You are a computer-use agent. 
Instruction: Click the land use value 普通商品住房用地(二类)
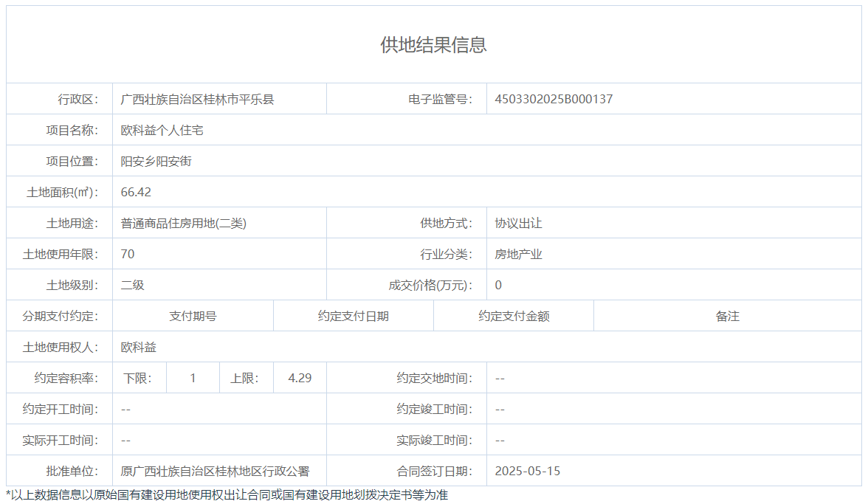coord(183,223)
